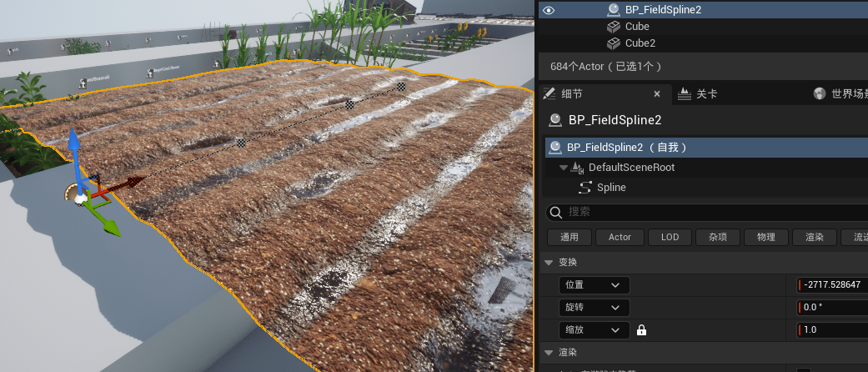Filter details by 渲染 category
The width and height of the screenshot is (868, 372).
click(x=815, y=237)
